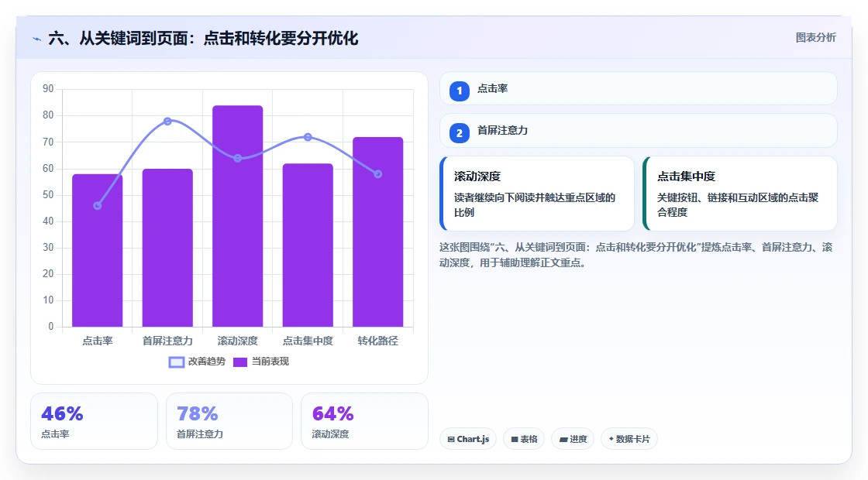Click the 表格 tag
Viewport: 868px width, 480px height.
click(524, 439)
